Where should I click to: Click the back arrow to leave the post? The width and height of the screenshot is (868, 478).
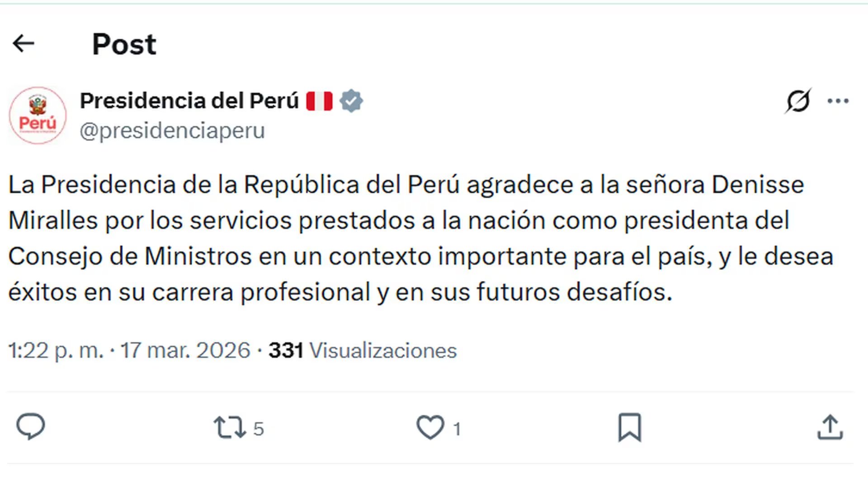24,43
